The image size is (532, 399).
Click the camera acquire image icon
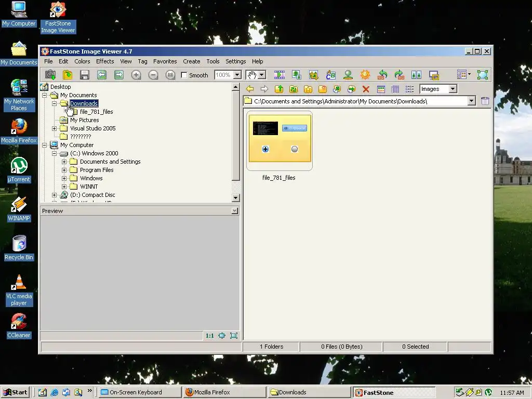pos(50,75)
